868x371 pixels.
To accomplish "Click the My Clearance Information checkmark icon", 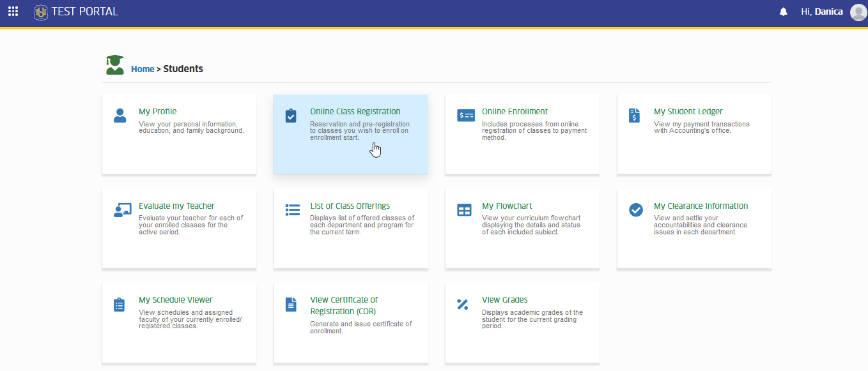I will (636, 209).
